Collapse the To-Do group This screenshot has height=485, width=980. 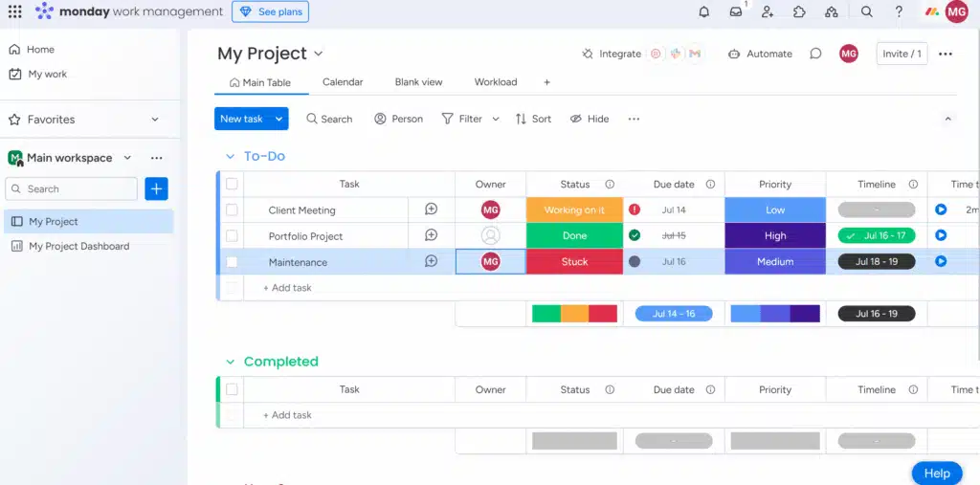(x=230, y=156)
